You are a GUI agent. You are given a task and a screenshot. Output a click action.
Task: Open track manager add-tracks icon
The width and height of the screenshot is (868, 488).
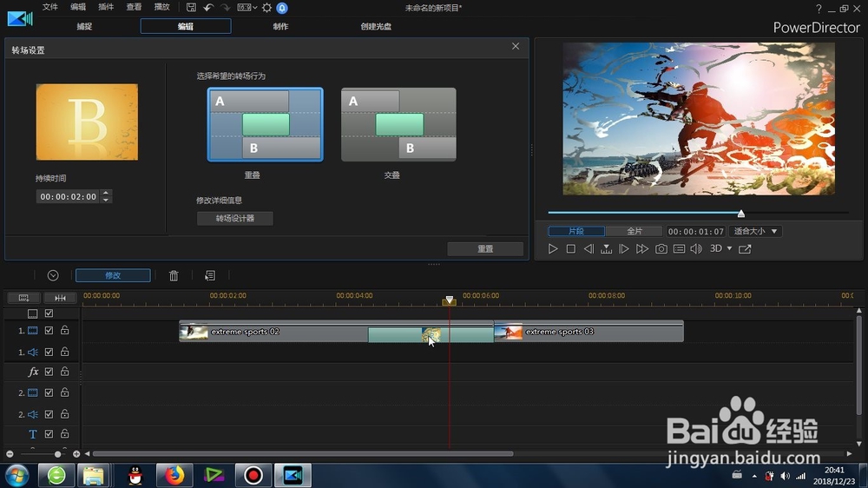(23, 298)
